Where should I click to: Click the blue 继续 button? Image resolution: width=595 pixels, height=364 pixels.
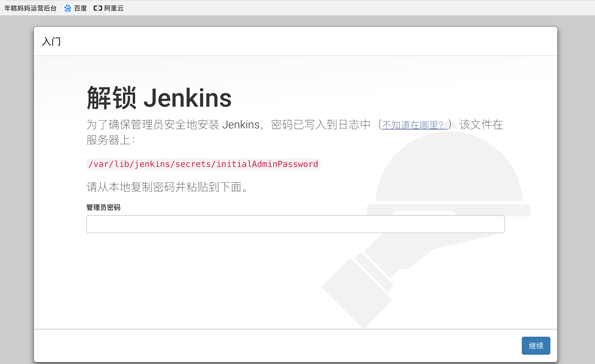tap(536, 346)
